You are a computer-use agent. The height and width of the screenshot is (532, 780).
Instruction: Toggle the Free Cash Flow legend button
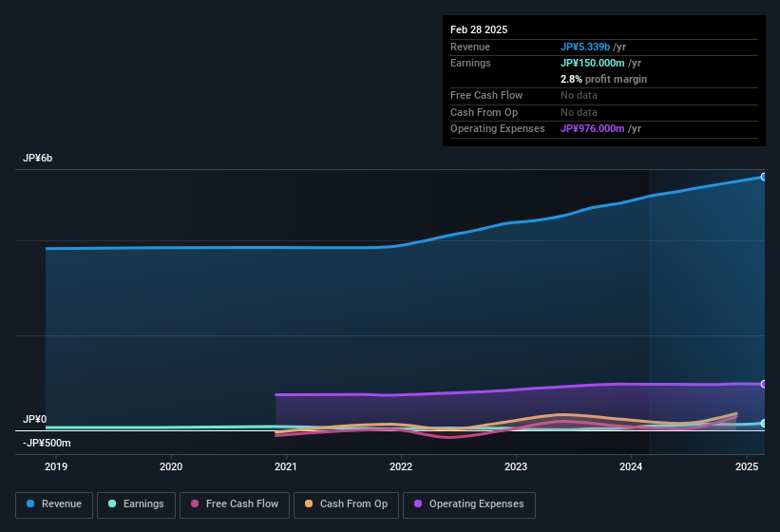[x=235, y=505]
